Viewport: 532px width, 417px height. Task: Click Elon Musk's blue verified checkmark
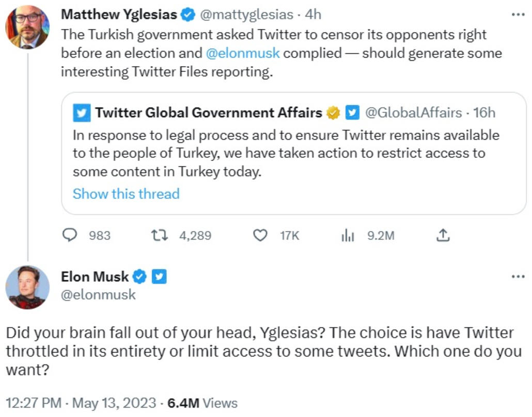[139, 277]
